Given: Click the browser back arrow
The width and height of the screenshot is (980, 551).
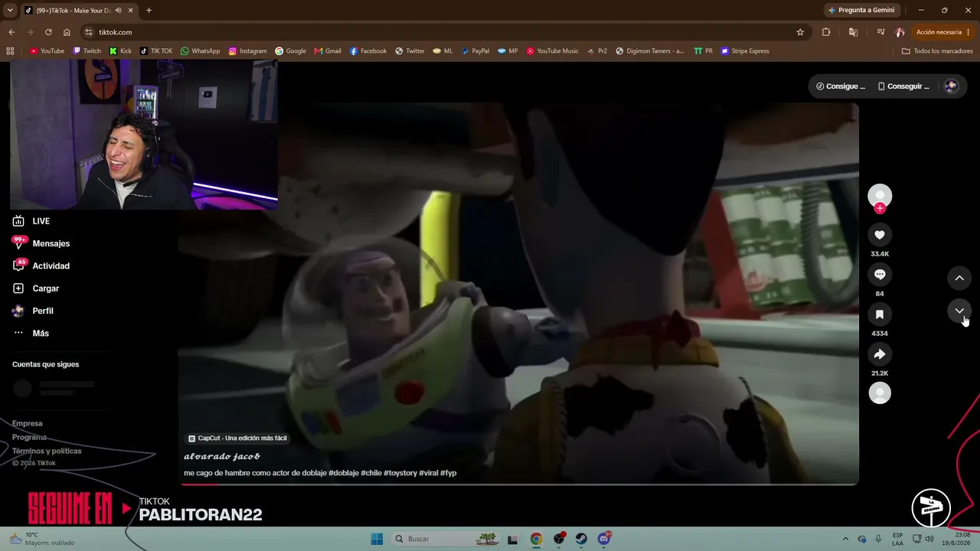Looking at the screenshot, I should pyautogui.click(x=11, y=32).
